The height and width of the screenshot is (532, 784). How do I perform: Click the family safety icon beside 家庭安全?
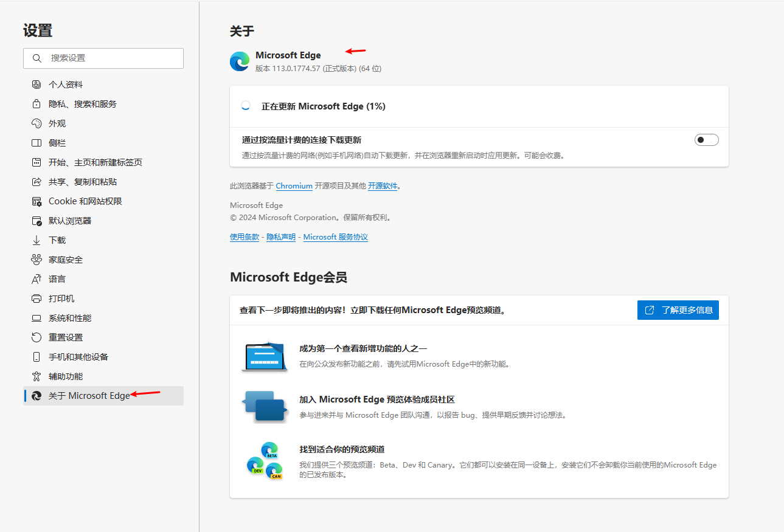36,260
